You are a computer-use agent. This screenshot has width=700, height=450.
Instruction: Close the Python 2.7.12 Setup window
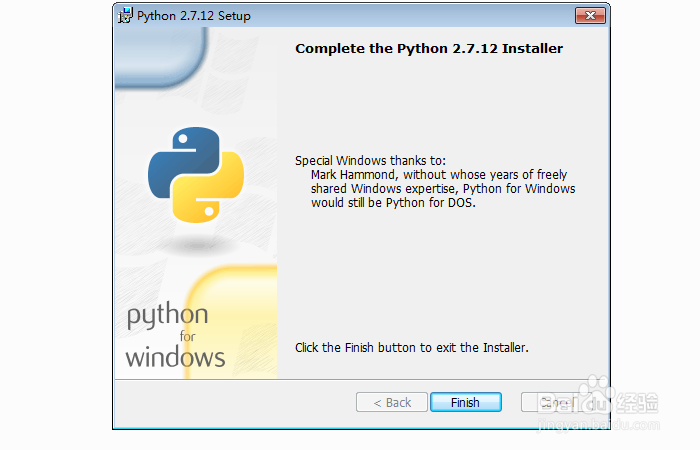pyautogui.click(x=590, y=16)
